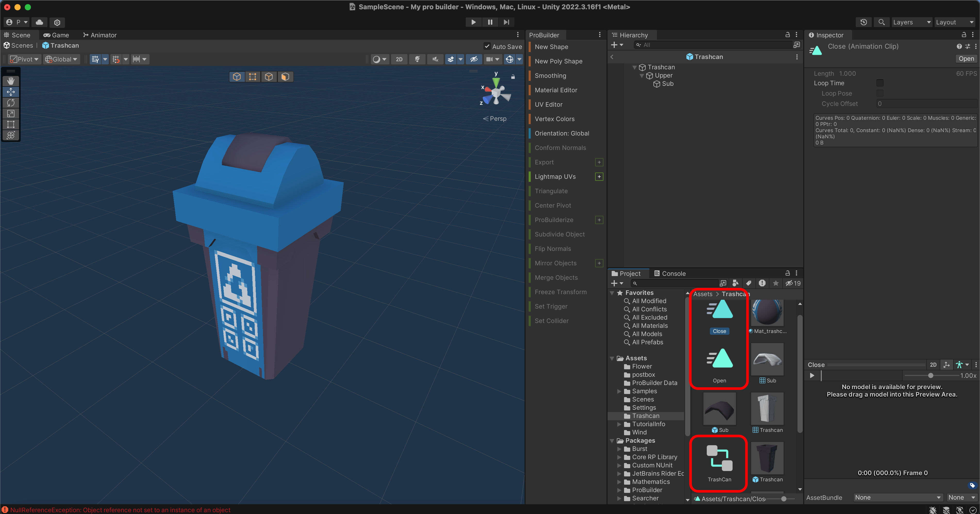Image resolution: width=980 pixels, height=514 pixels.
Task: Open Unity Cloud services icon
Action: [x=39, y=22]
